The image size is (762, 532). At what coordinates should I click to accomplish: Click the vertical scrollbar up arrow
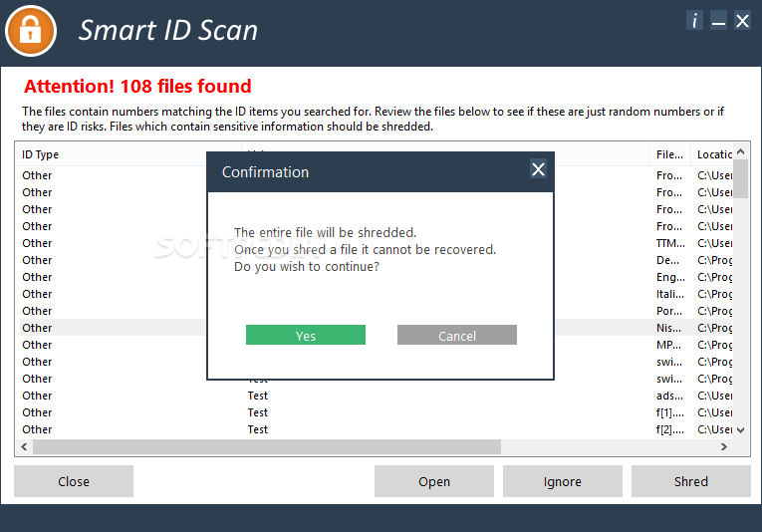[741, 151]
